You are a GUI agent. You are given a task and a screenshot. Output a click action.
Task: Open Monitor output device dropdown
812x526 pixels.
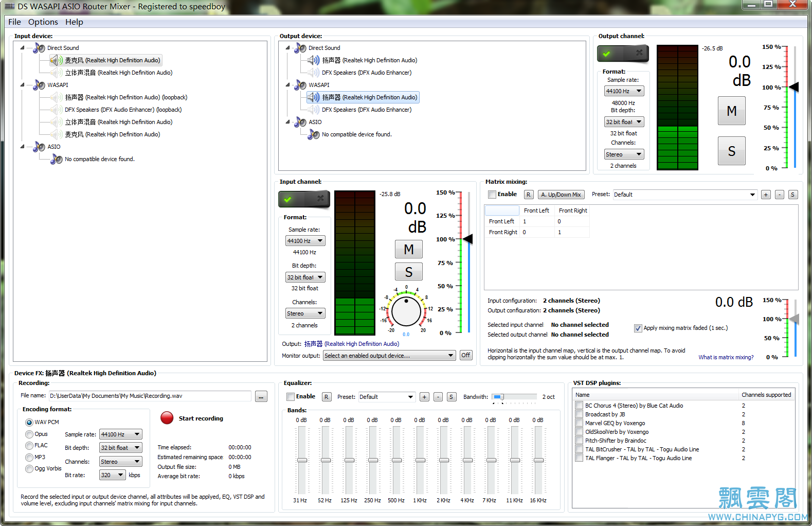coord(389,356)
